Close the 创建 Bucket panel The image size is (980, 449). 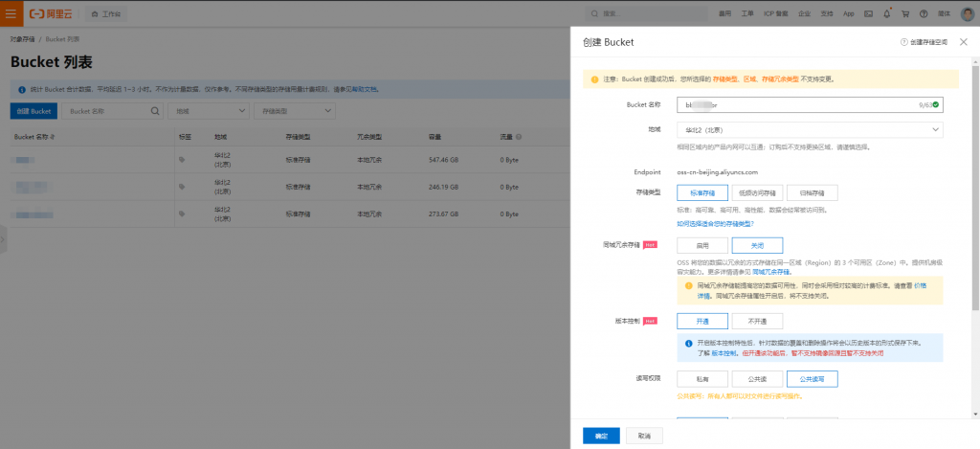pyautogui.click(x=963, y=42)
